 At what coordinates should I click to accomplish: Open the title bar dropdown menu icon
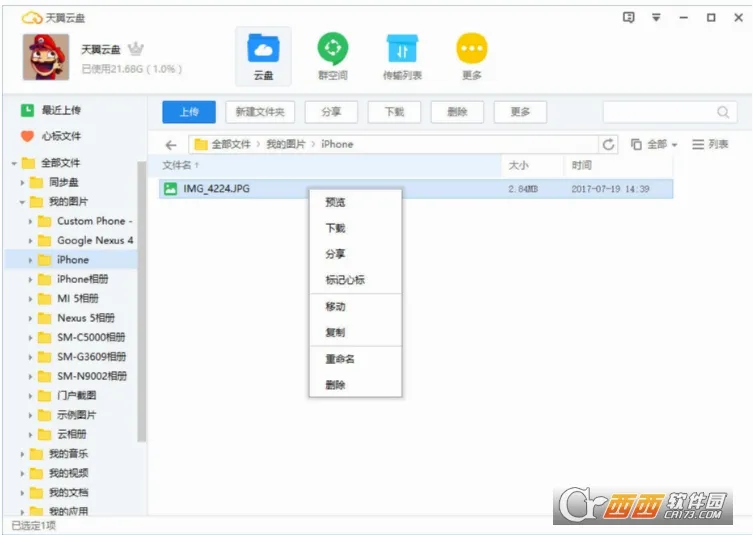[656, 18]
